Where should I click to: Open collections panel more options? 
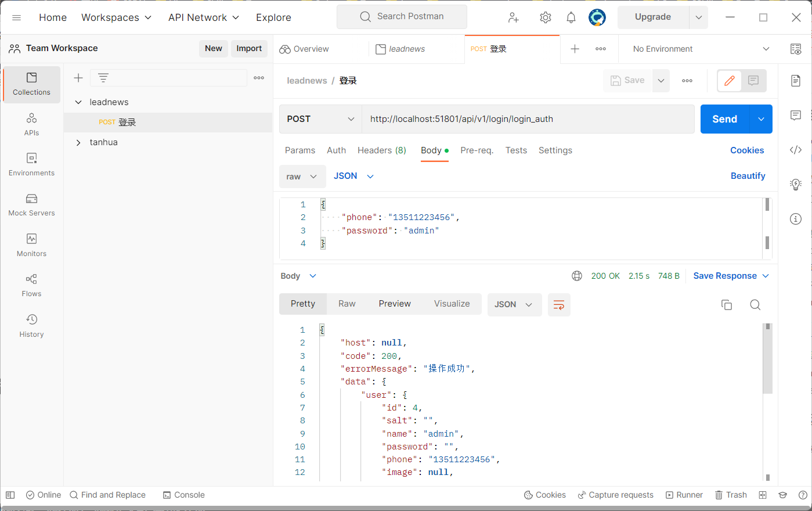[259, 78]
